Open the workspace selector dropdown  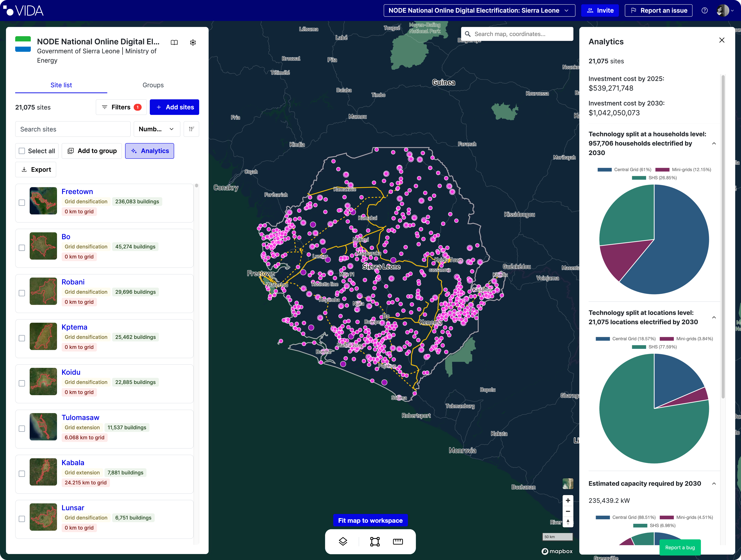point(479,10)
